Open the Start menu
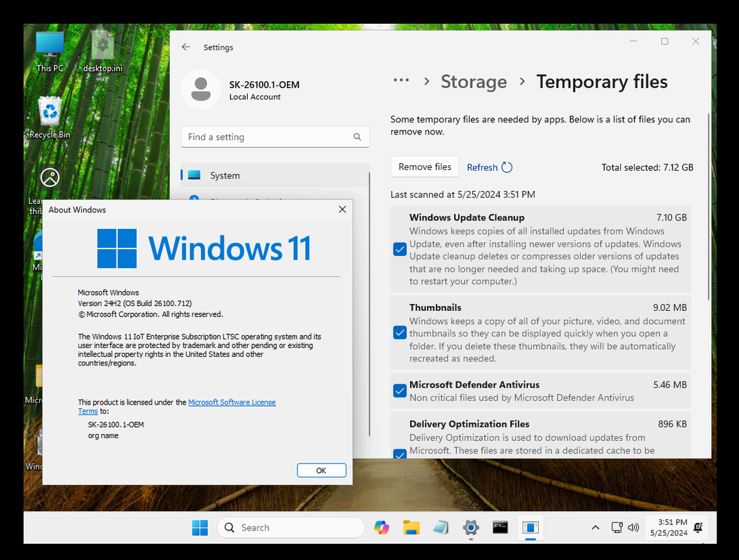Screen dimensions: 739x560 coord(200,528)
